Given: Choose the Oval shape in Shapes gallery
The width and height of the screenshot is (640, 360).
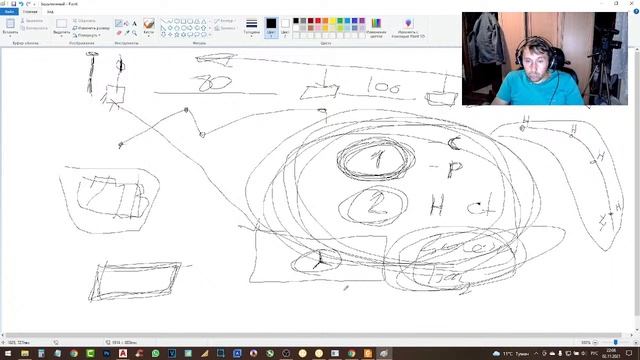Looking at the screenshot, I should coord(177,21).
